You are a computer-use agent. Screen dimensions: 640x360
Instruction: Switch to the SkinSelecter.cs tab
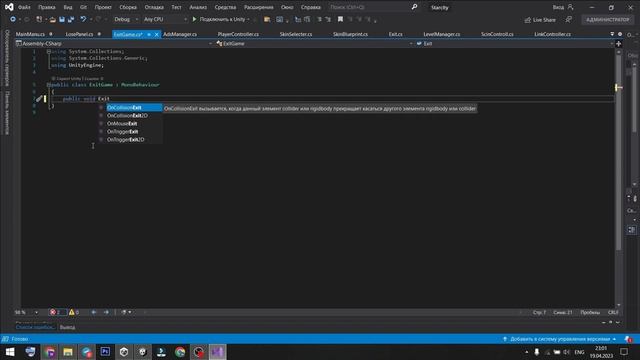(x=296, y=34)
